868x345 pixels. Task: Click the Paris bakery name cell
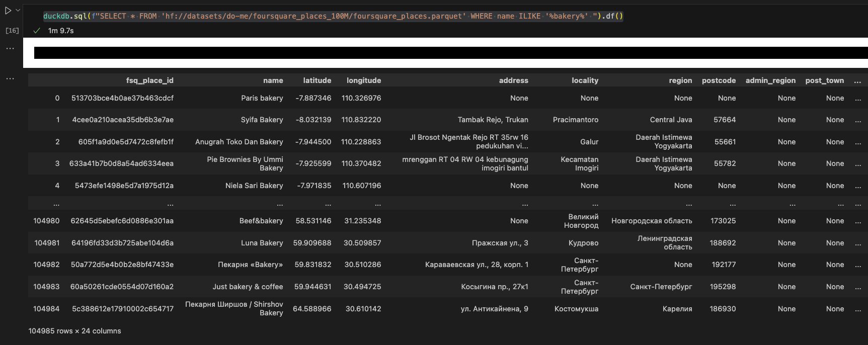(x=262, y=98)
